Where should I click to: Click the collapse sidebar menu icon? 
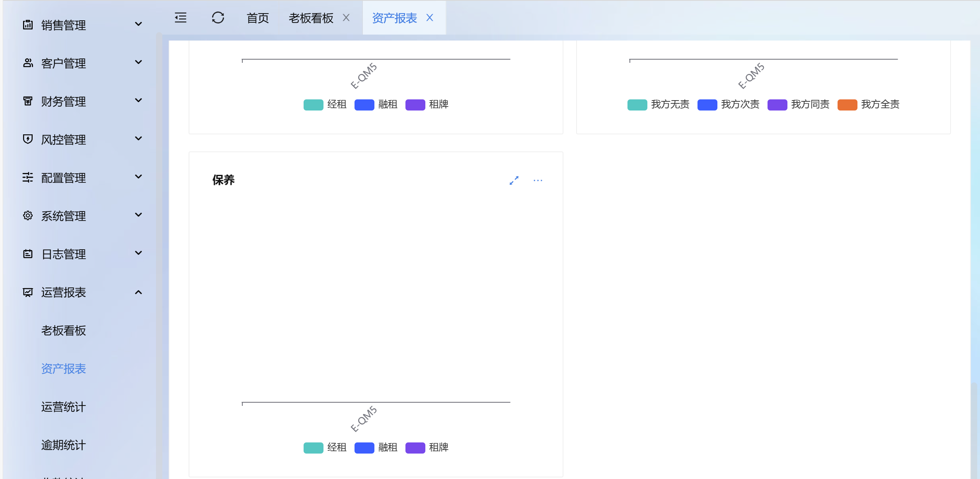coord(181,18)
